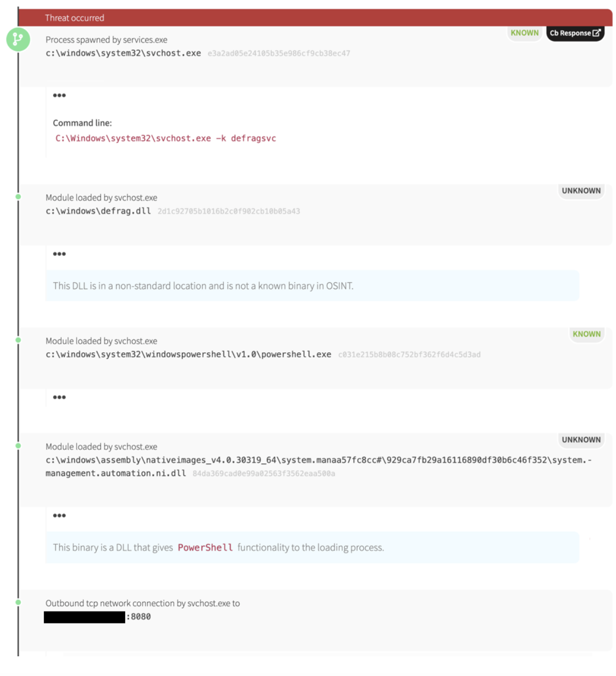Select timeline dot for outbound tcp connection
The width and height of the screenshot is (616, 676).
click(18, 602)
